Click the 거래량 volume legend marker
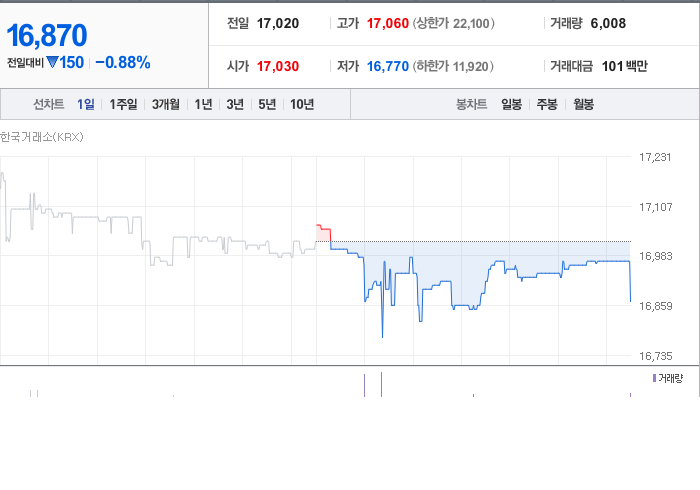 click(x=654, y=378)
